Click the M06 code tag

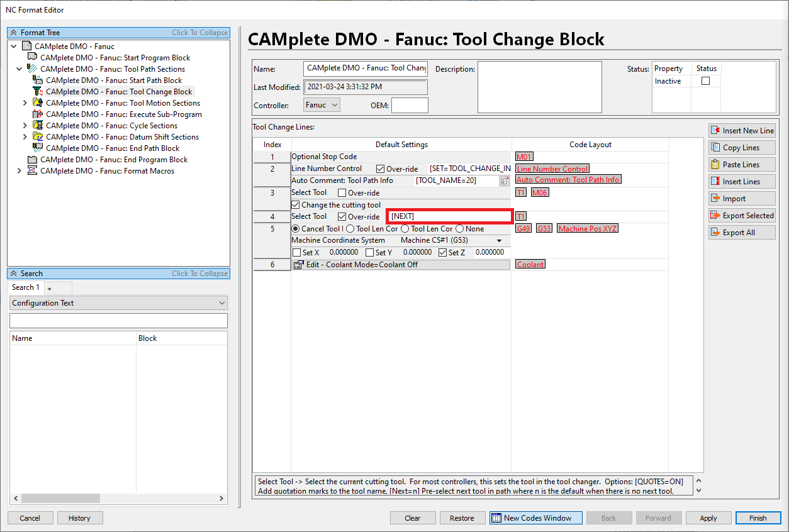pyautogui.click(x=540, y=192)
